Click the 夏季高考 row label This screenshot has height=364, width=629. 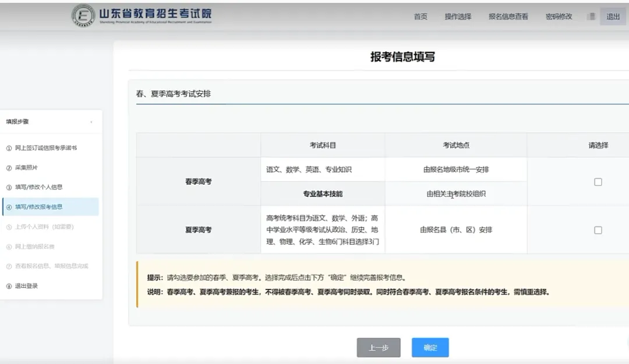[x=198, y=230]
